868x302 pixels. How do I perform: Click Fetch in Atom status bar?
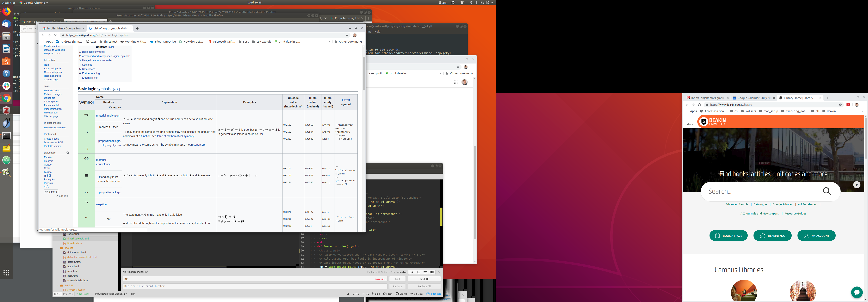387,294
